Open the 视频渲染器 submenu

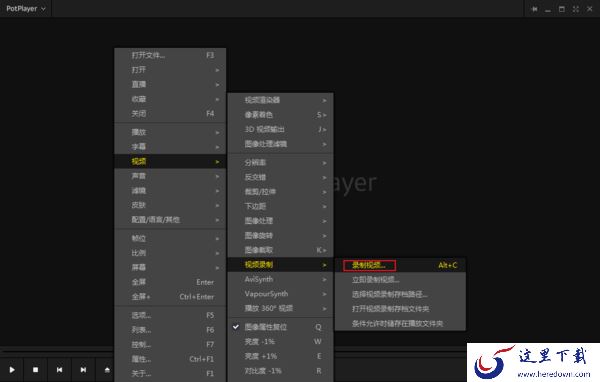[x=280, y=100]
